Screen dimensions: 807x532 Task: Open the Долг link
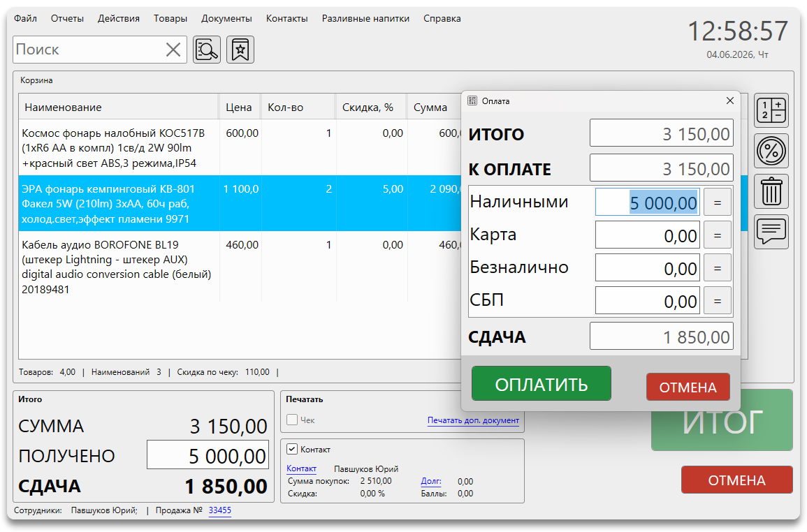[431, 482]
